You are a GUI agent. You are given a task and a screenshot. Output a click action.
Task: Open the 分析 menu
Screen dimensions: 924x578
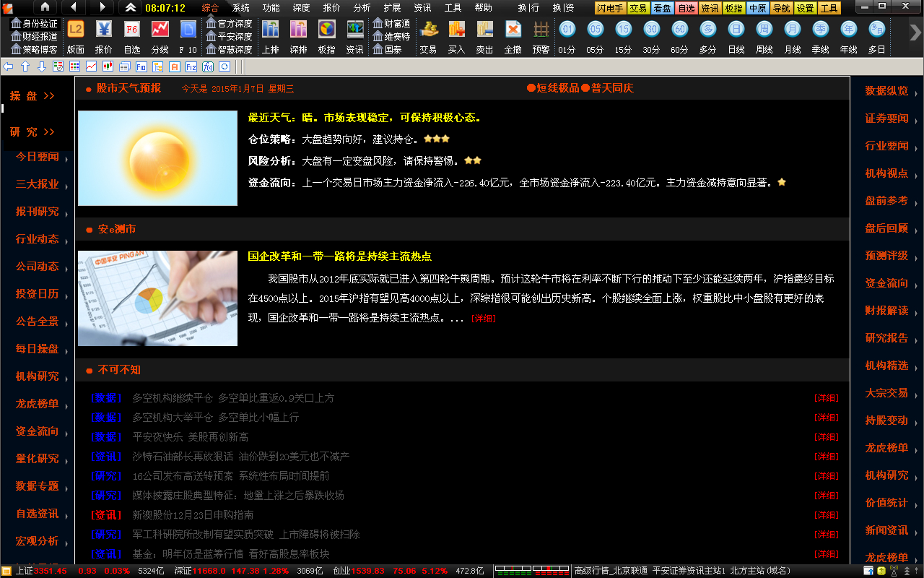[x=362, y=8]
